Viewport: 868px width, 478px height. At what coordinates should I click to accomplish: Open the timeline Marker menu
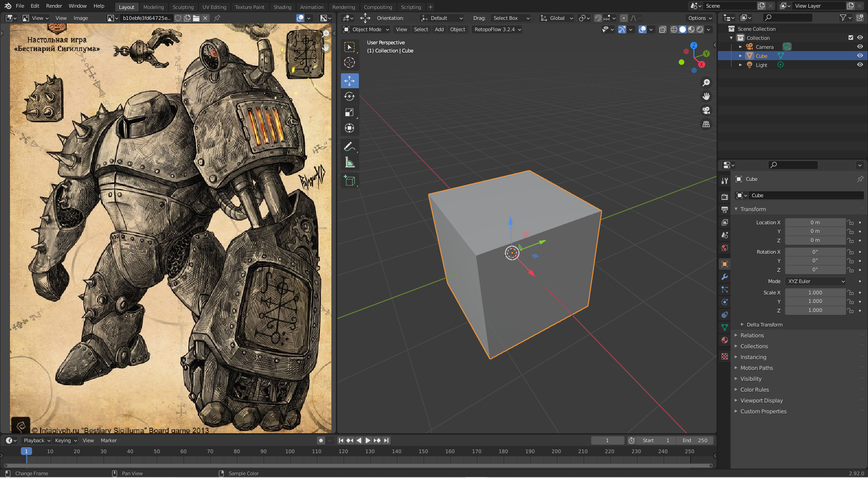[108, 440]
